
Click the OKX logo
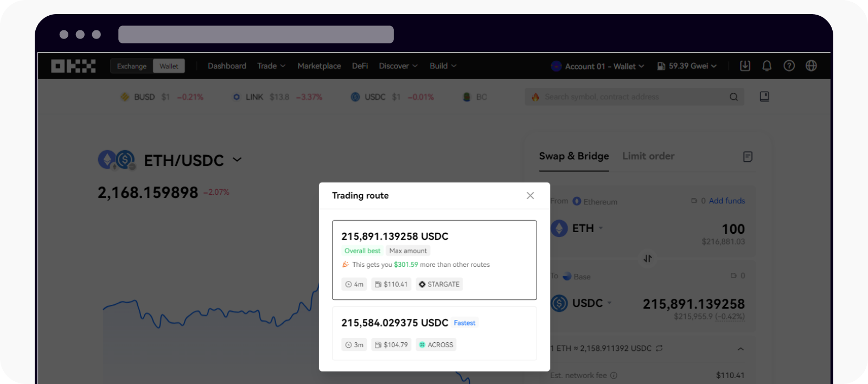tap(73, 66)
